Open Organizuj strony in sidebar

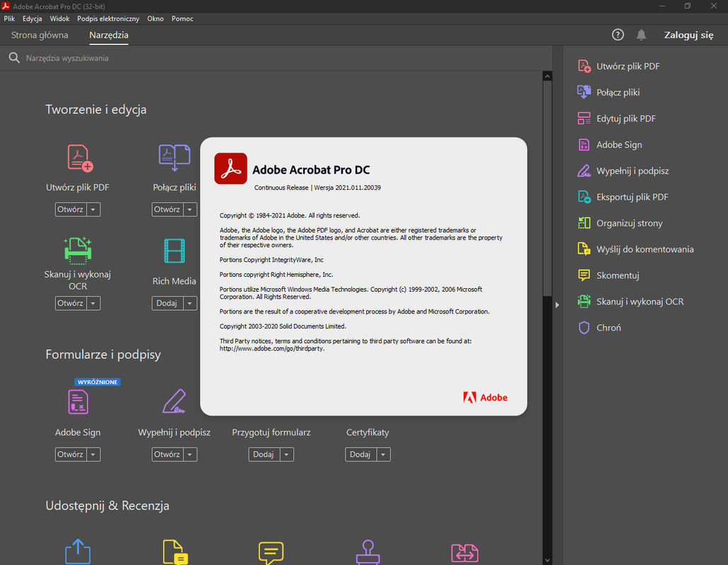621,223
